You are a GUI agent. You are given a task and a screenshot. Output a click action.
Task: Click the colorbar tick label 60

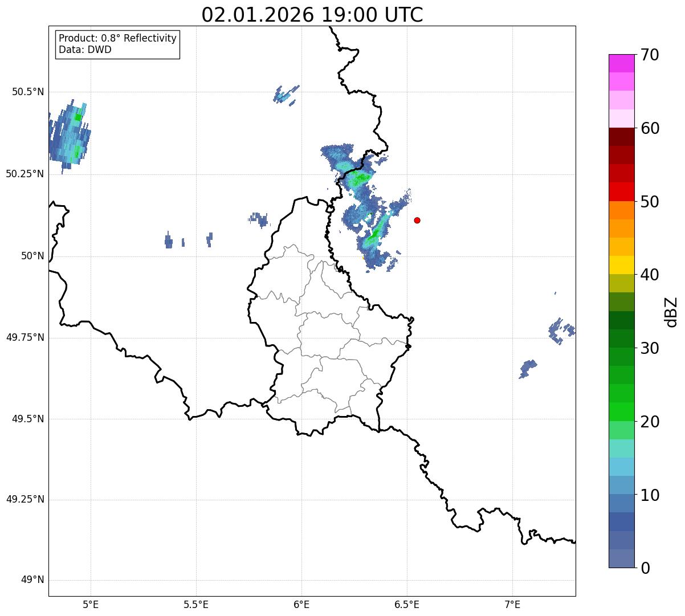[650, 128]
